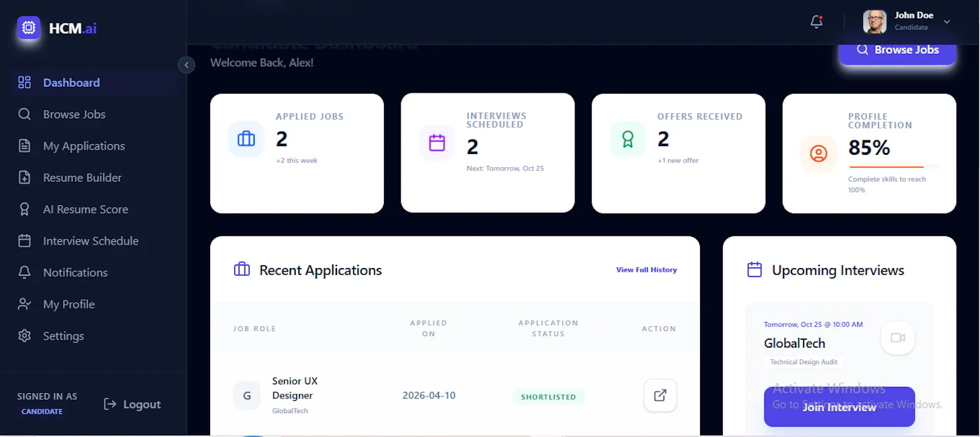Click the CANDIDATE role label in sidebar
Viewport: 980px width, 437px height.
point(42,411)
